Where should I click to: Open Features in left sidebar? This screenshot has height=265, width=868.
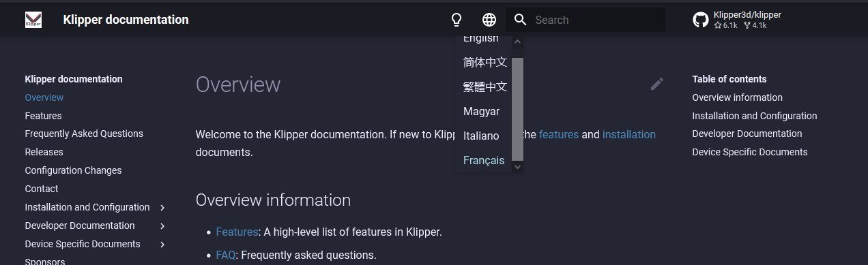pos(43,116)
